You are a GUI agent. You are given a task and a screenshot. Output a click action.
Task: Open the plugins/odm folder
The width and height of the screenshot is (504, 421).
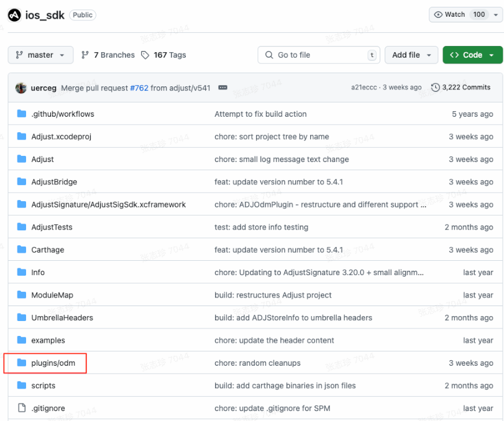(53, 363)
